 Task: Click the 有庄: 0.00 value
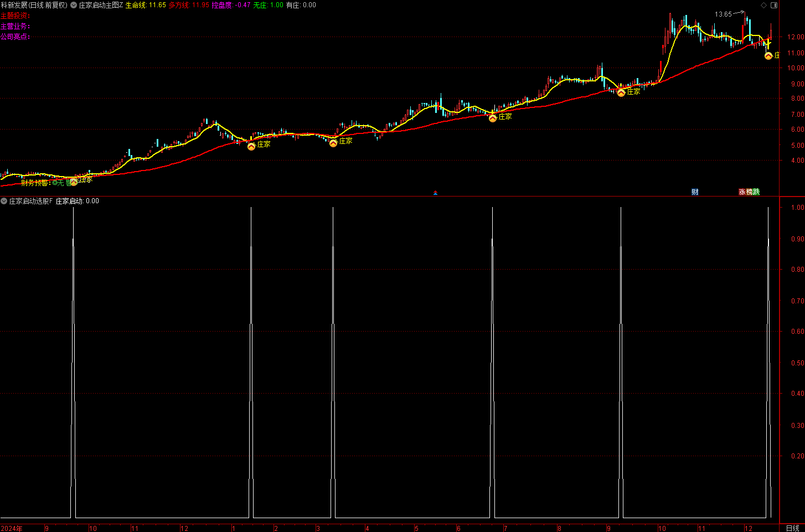click(x=301, y=5)
